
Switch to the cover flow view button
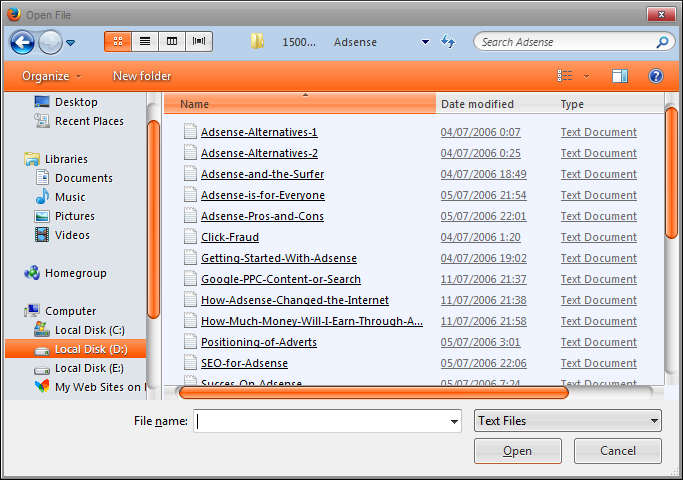pyautogui.click(x=199, y=41)
